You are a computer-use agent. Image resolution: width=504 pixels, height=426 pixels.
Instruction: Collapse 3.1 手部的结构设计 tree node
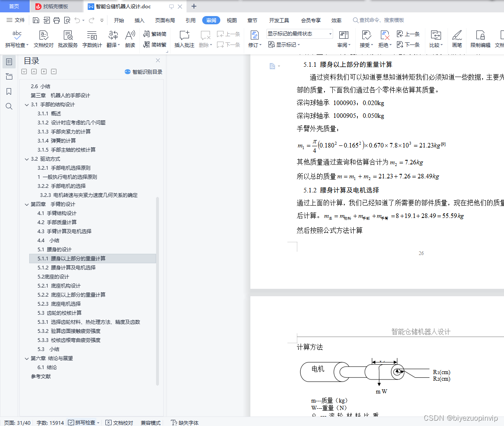pos(27,105)
